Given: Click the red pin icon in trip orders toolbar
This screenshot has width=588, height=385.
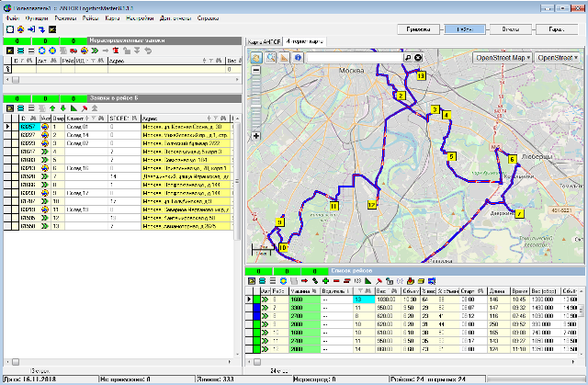Looking at the screenshot, I should point(85,108).
